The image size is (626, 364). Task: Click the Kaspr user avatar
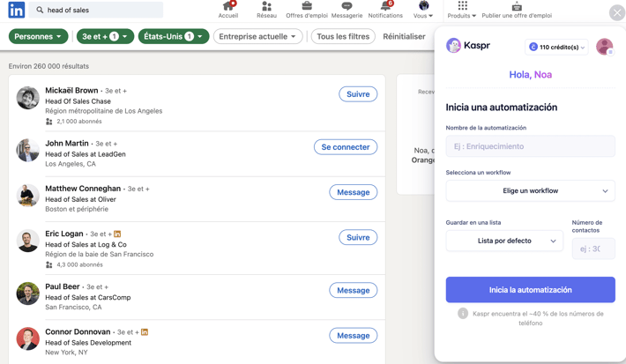[x=605, y=47]
